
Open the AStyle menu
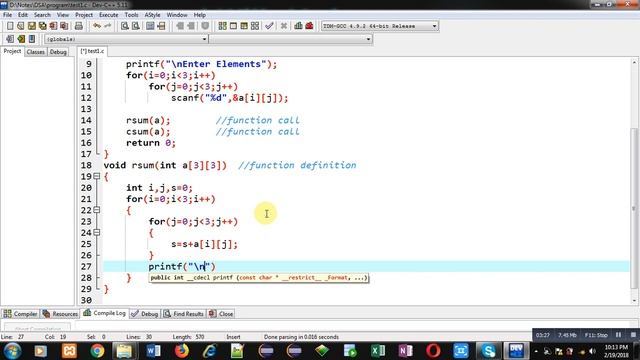point(152,15)
